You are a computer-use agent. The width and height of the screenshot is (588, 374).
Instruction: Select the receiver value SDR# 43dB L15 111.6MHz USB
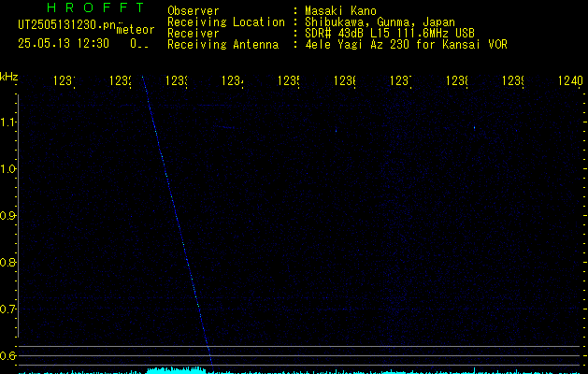pos(390,34)
